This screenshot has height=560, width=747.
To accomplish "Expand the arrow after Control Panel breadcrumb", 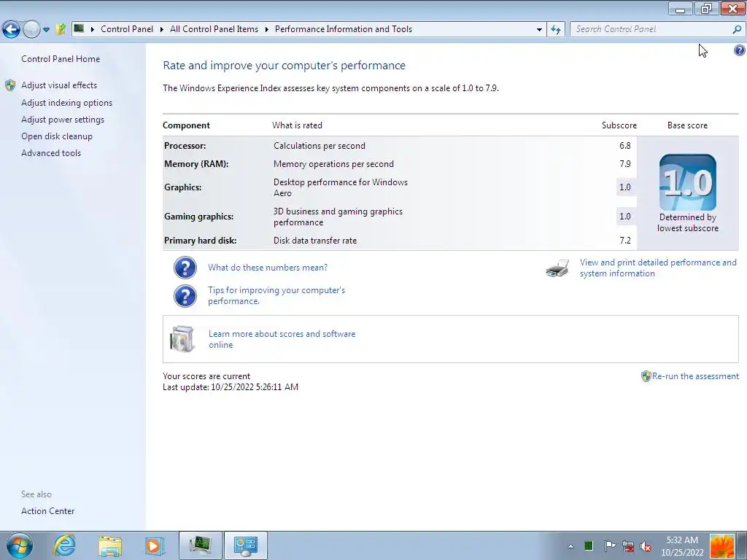I will coord(161,29).
